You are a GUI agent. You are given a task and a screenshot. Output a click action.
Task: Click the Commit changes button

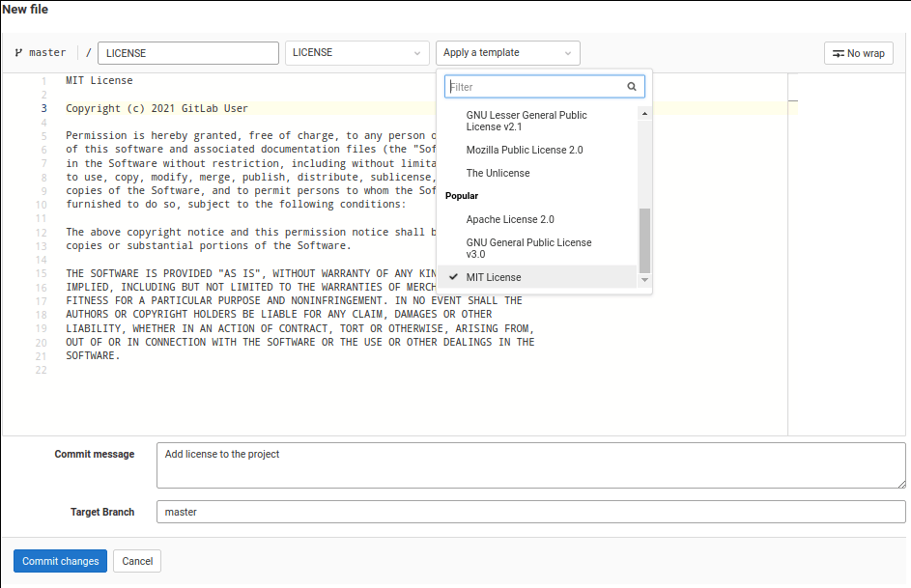coord(59,561)
